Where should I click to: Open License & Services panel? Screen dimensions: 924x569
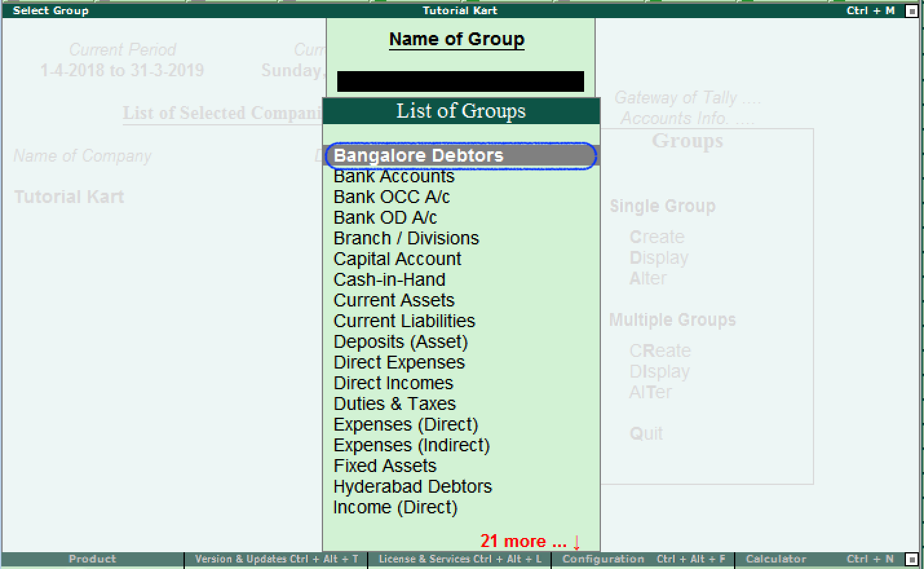(459, 559)
